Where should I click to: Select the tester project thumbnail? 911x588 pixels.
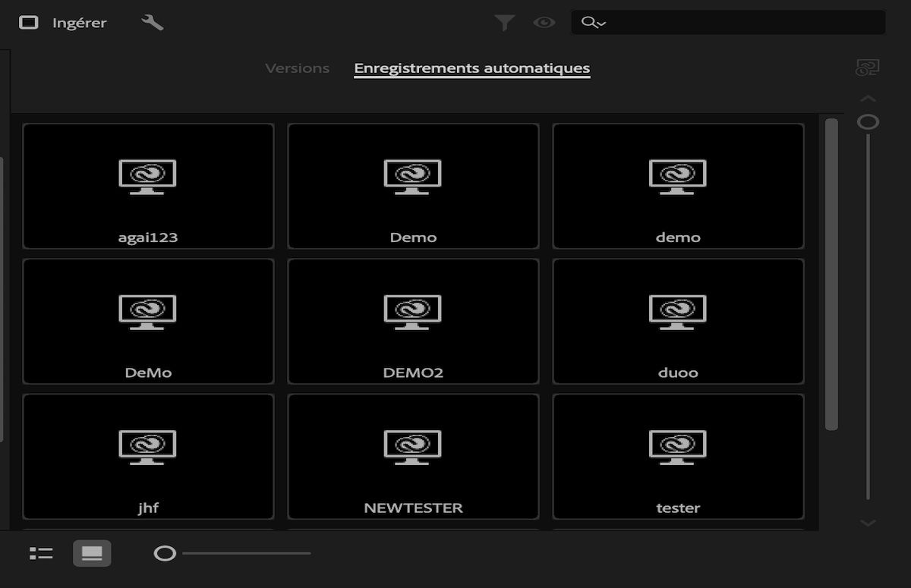pyautogui.click(x=678, y=456)
